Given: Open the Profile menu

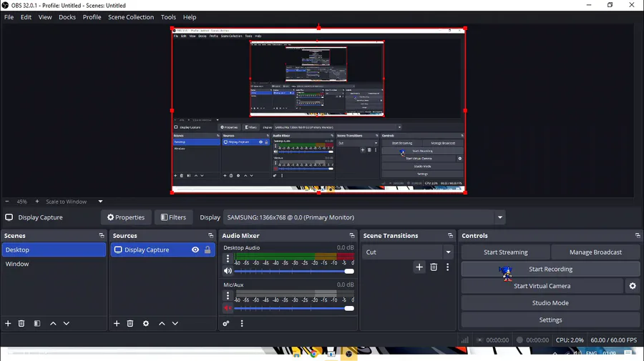Looking at the screenshot, I should (x=92, y=17).
